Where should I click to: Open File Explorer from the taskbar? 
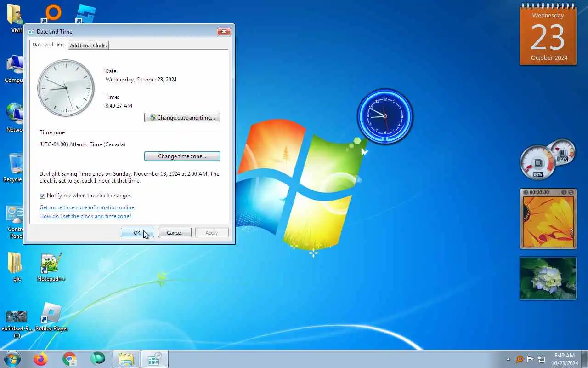click(126, 359)
